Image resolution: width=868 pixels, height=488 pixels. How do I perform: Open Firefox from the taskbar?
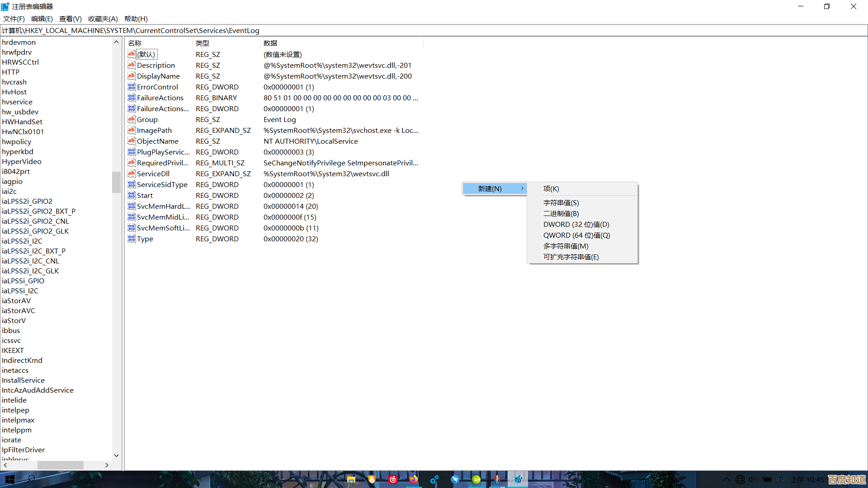414,479
